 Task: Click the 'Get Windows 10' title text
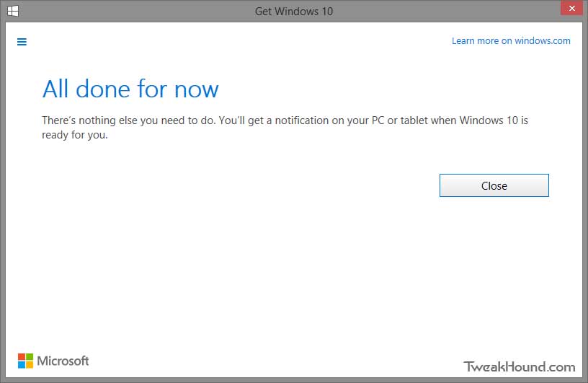pyautogui.click(x=293, y=12)
